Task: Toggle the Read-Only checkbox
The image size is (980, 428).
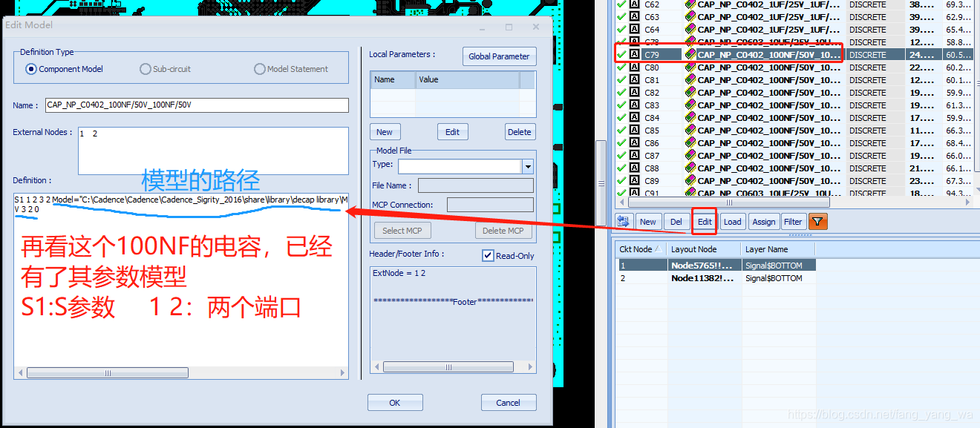Action: pyautogui.click(x=488, y=255)
